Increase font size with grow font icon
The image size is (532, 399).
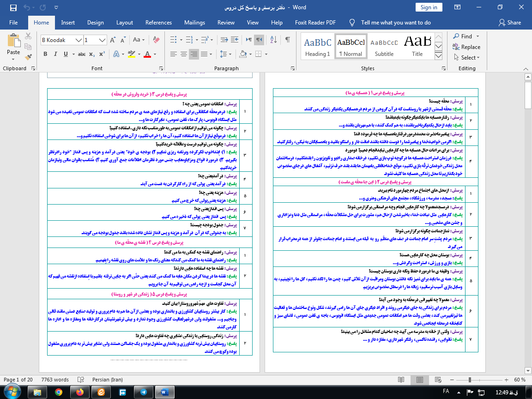[x=113, y=40]
